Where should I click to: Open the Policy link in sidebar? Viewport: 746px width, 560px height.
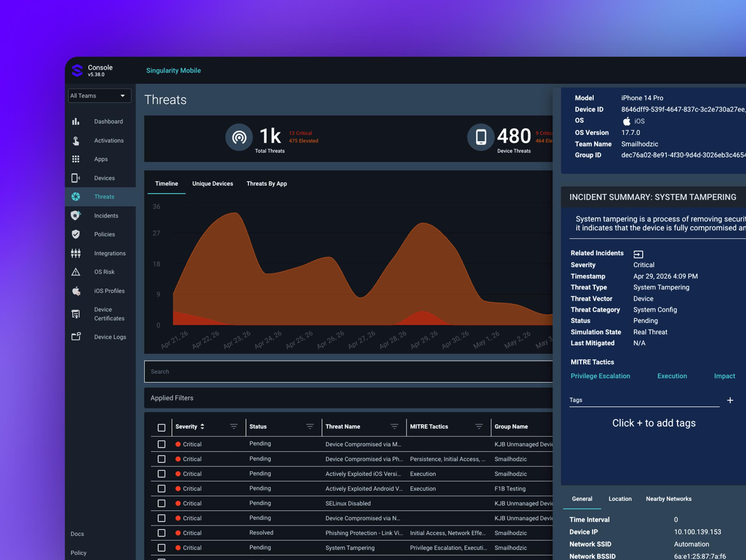pos(78,553)
